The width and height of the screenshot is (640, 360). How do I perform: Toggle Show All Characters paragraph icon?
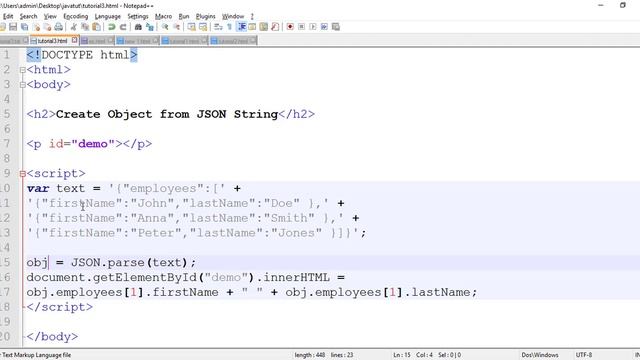[229, 27]
